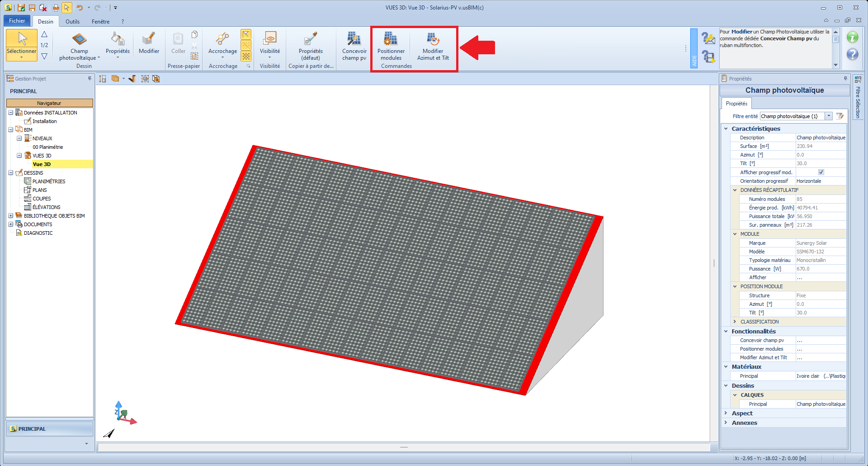Image resolution: width=868 pixels, height=466 pixels.
Task: Open the Filtre entité dropdown
Action: pos(829,116)
